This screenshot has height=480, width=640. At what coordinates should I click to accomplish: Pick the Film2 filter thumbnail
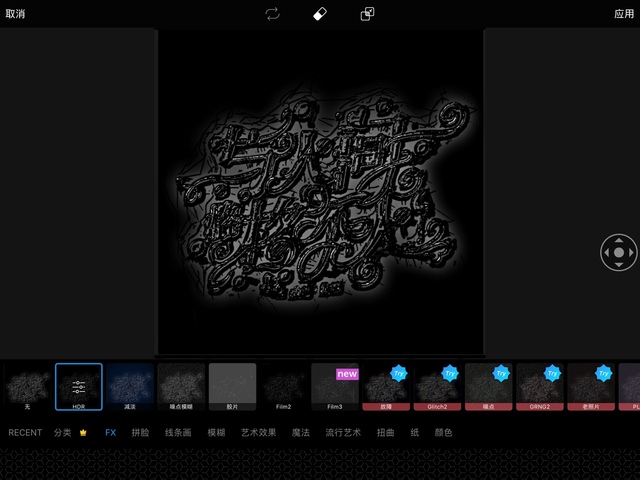tap(283, 386)
